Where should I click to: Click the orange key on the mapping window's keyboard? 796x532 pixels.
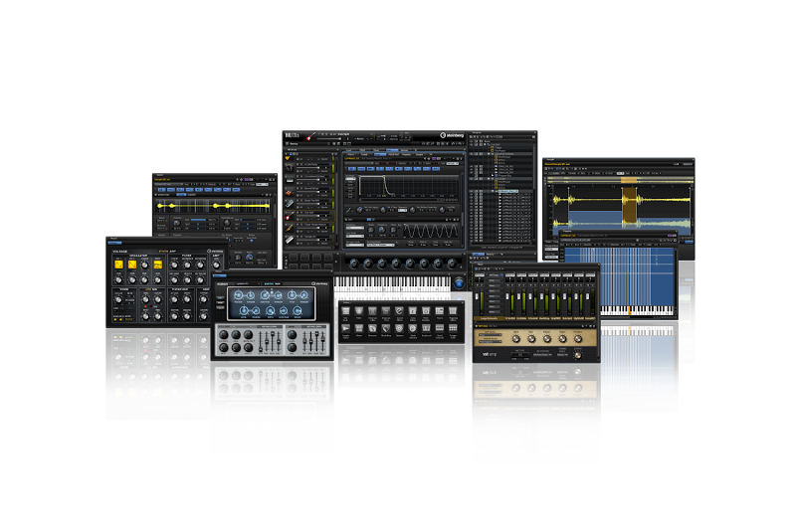pos(630,311)
